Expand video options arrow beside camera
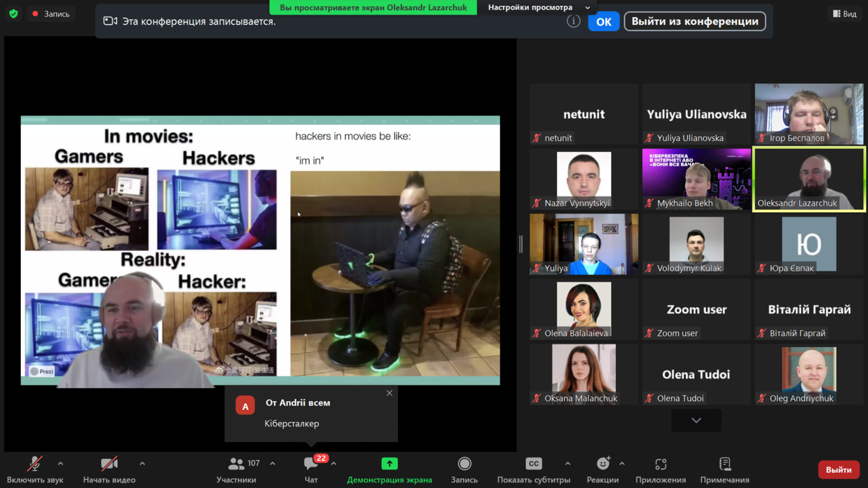 coord(142,464)
